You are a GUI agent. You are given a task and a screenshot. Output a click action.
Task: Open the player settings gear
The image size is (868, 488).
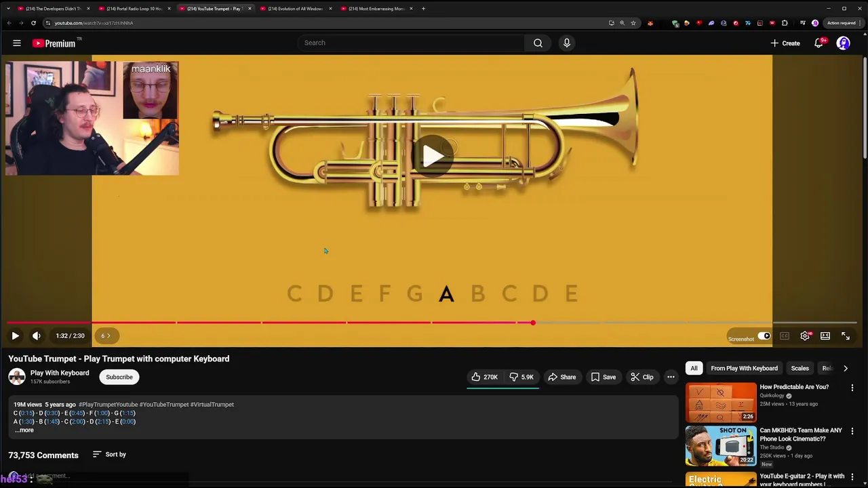pos(805,335)
